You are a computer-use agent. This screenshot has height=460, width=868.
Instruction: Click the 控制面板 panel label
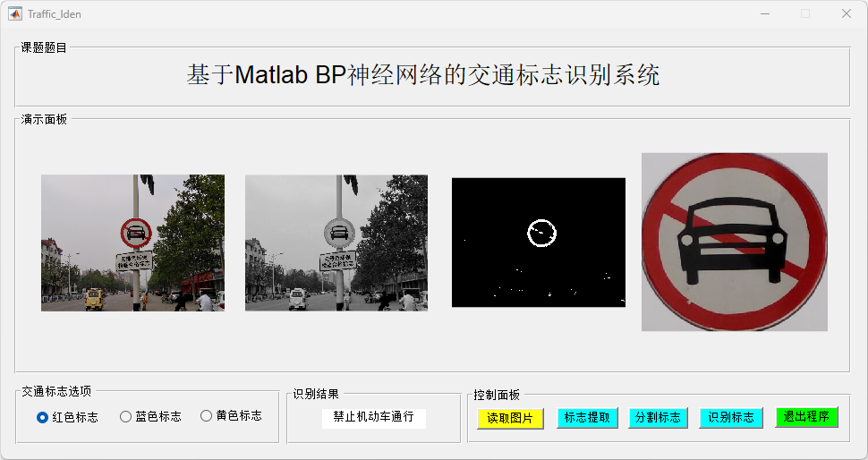click(x=497, y=395)
